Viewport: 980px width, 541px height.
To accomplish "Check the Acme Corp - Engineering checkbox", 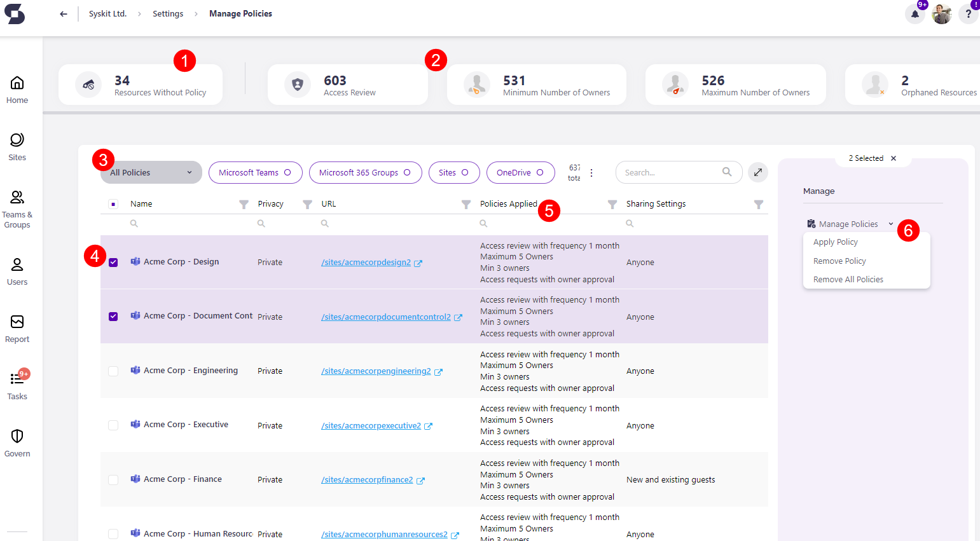I will [113, 371].
